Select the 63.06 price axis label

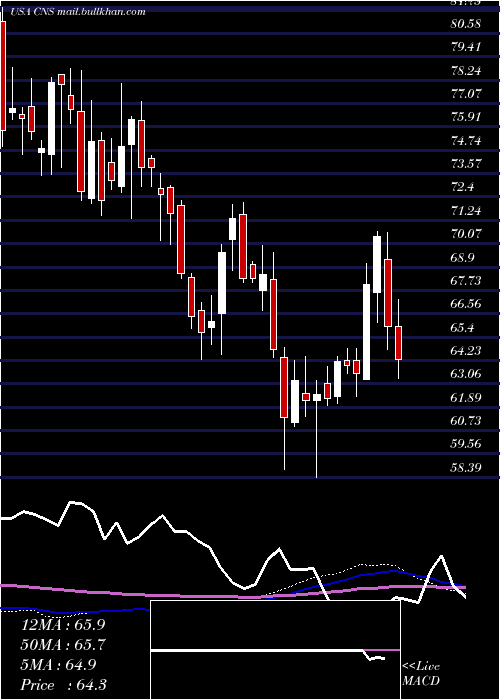point(466,374)
